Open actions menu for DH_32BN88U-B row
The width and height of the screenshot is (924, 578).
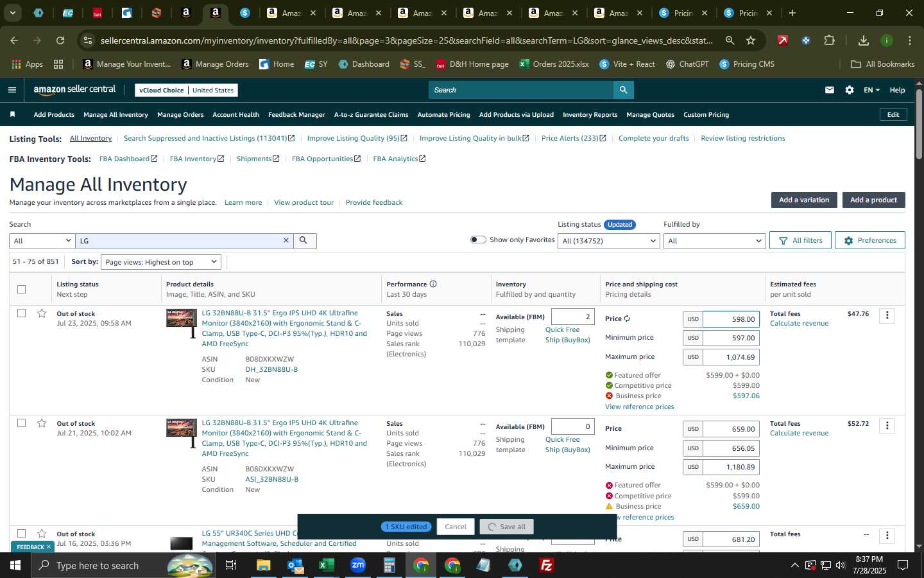click(x=887, y=315)
